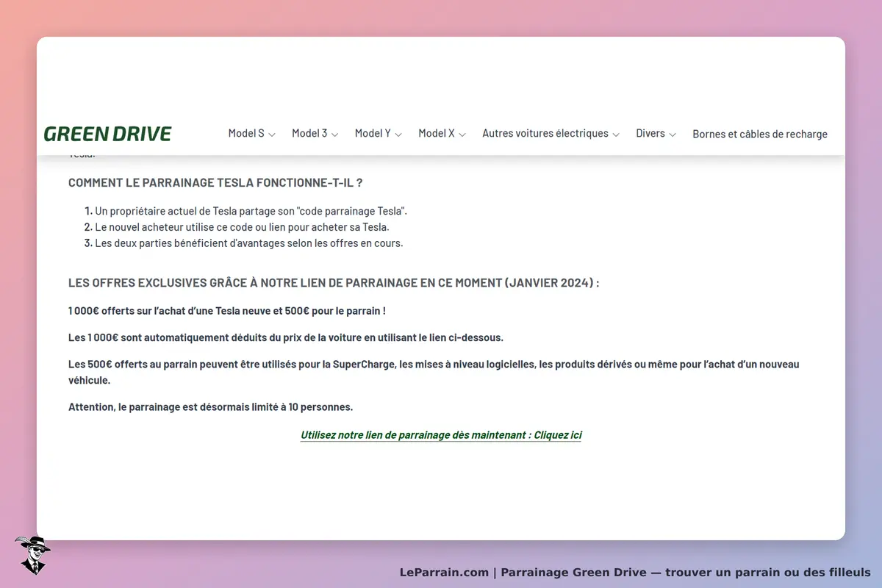
Task: Open the Model S menu
Action: (246, 133)
